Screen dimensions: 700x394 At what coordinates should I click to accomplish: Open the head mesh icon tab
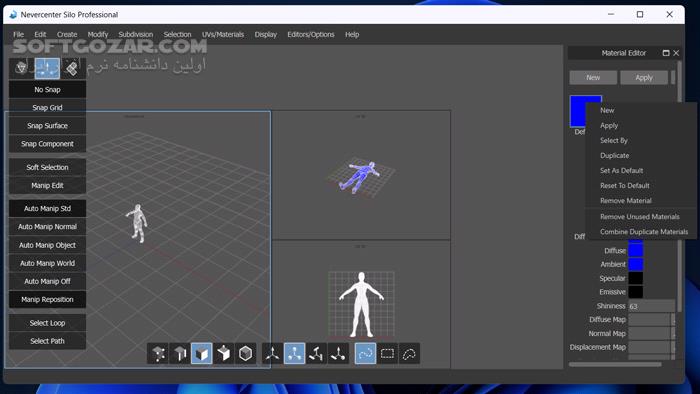[21, 68]
